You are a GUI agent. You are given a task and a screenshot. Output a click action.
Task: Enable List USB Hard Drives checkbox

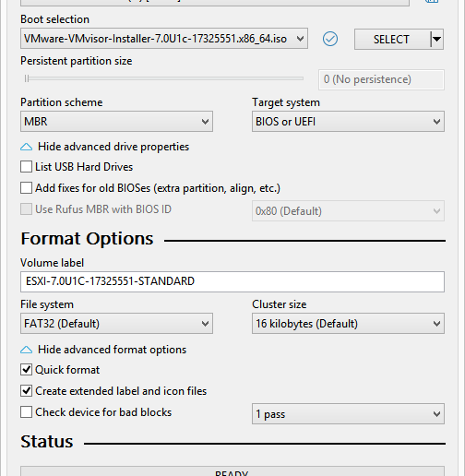pos(26,167)
